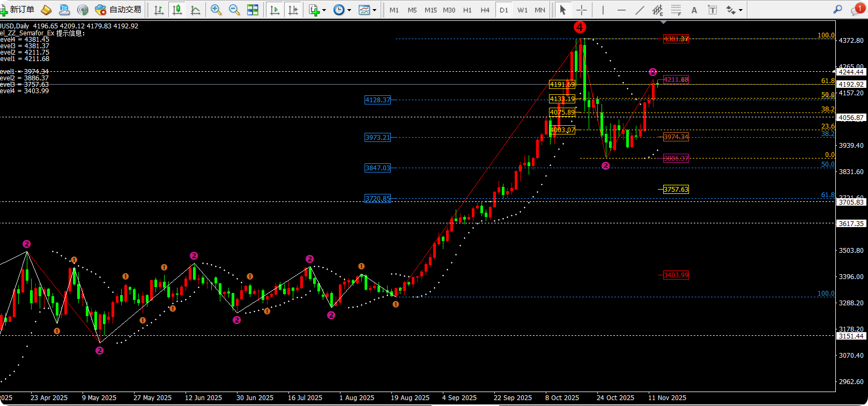This screenshot has width=868, height=406.
Task: Click the 3720.85 blue price label
Action: [x=378, y=199]
